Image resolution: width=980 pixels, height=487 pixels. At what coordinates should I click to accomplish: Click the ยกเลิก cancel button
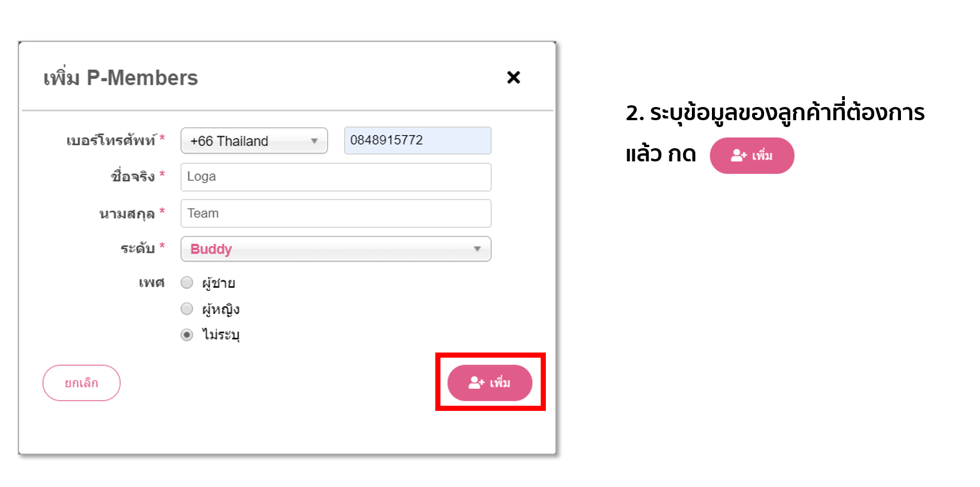[x=81, y=383]
